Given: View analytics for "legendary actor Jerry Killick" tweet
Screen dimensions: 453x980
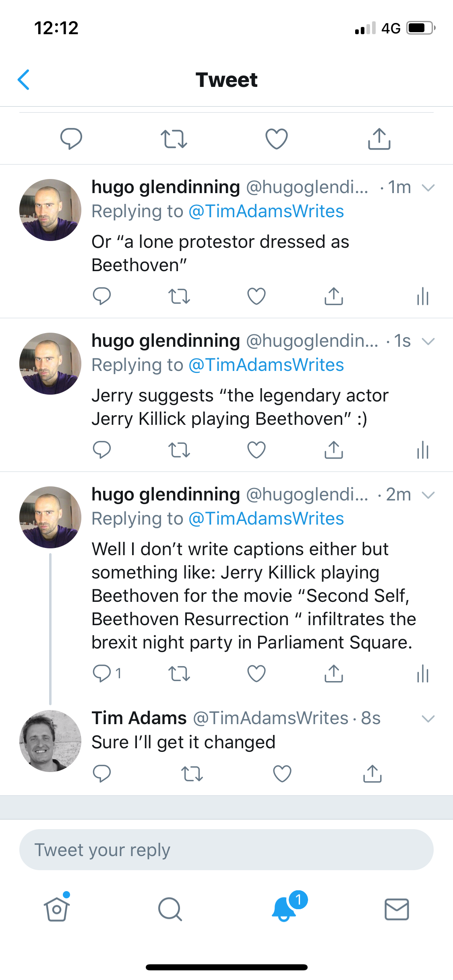Looking at the screenshot, I should (x=423, y=450).
